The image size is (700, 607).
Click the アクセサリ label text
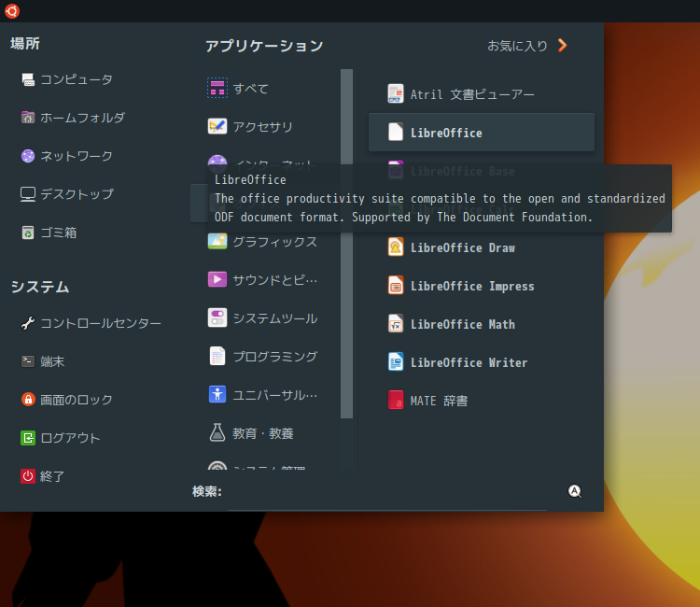coord(263,127)
